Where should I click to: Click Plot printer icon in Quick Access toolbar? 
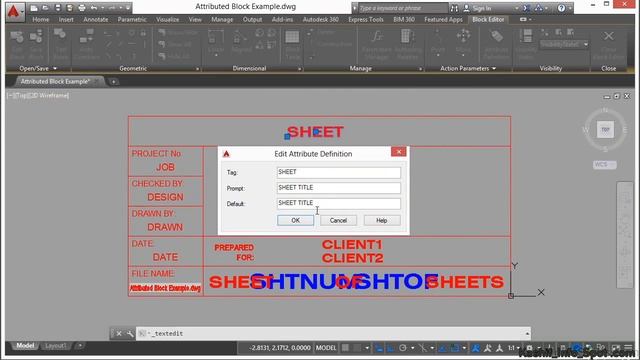click(x=82, y=8)
